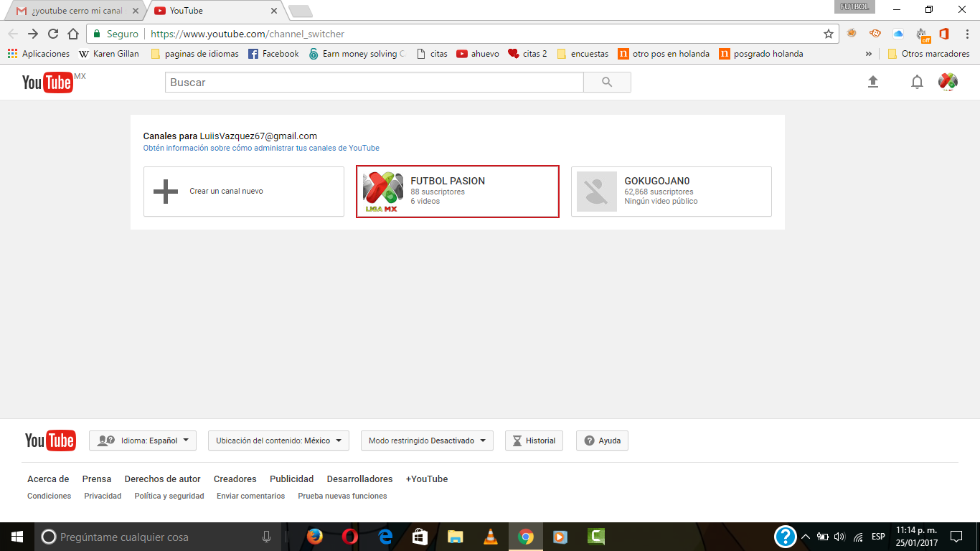
Task: Launch Opera from the taskbar
Action: coord(350,537)
